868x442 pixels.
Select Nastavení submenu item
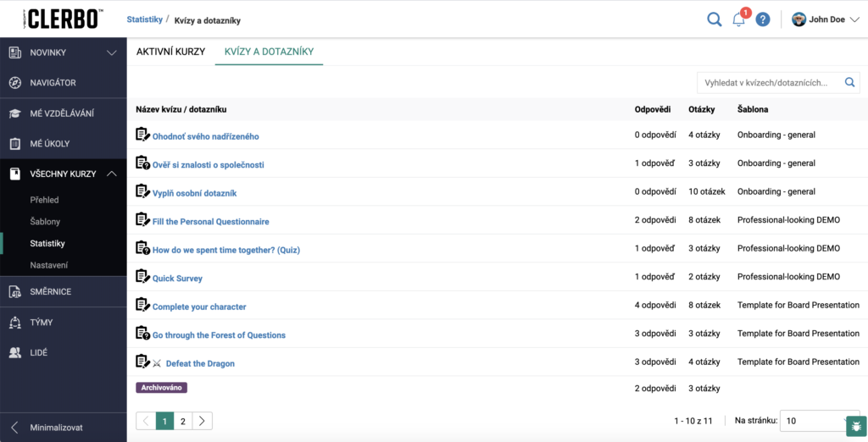tap(48, 266)
